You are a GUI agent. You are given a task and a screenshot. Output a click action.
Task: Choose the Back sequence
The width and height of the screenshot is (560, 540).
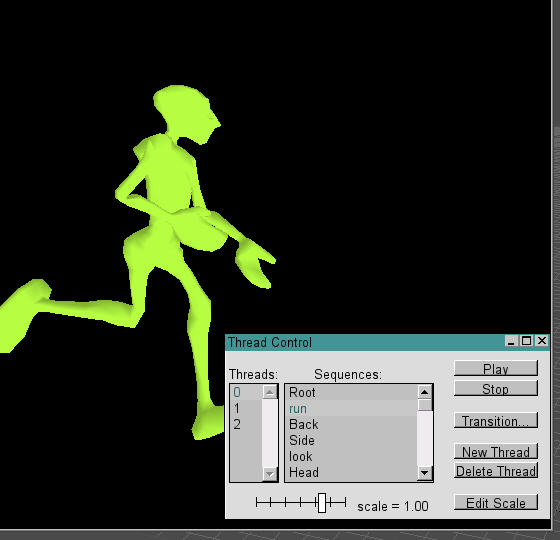coord(351,424)
